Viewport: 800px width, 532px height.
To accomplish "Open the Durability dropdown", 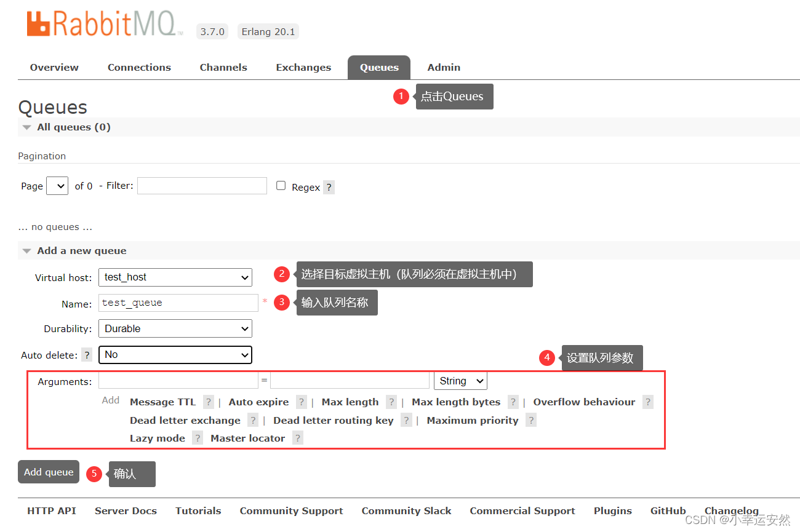I will coord(175,329).
